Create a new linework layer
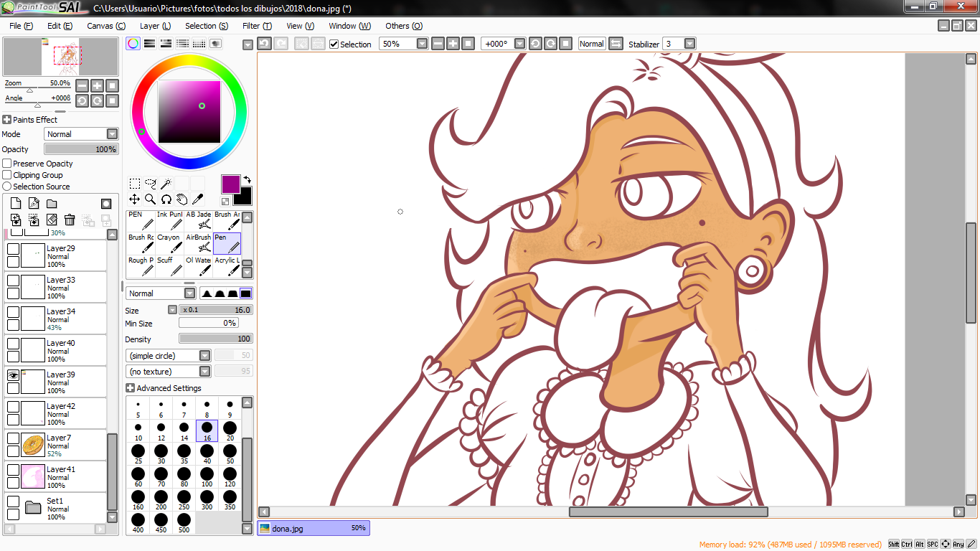This screenshot has height=551, width=980. click(34, 204)
